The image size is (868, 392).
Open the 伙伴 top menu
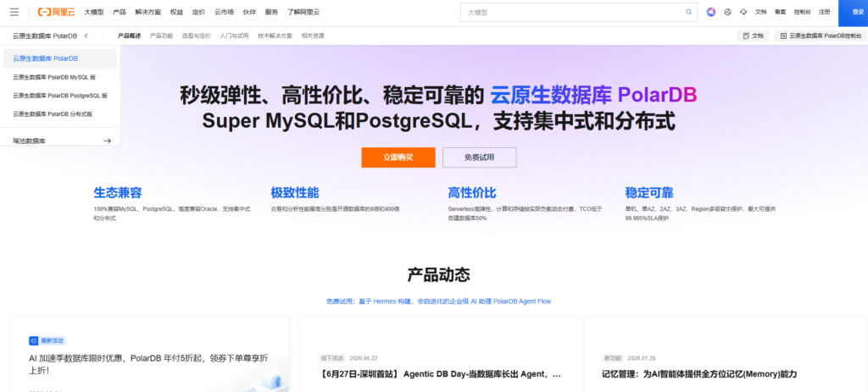coord(250,12)
